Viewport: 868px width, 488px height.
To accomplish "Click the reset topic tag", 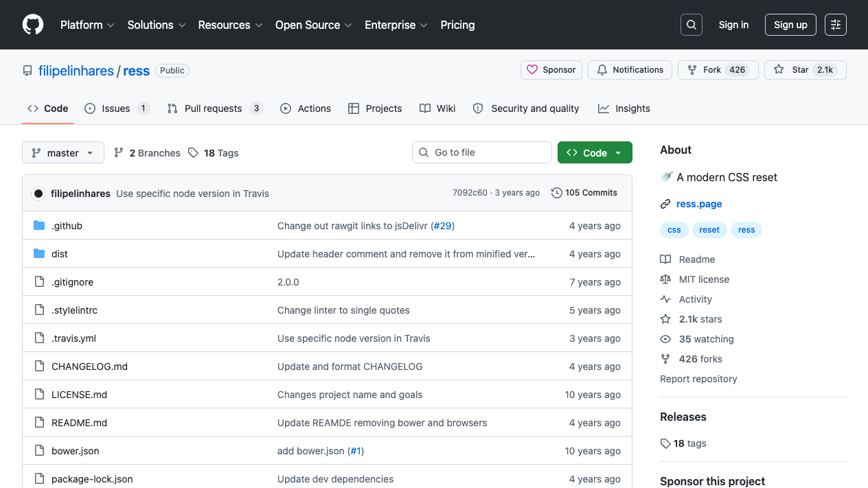I will [x=709, y=230].
